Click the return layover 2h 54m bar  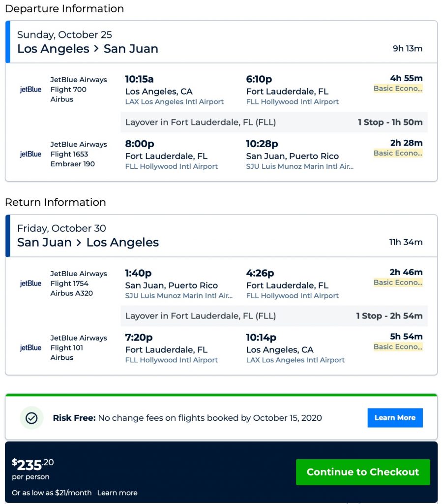[x=274, y=316]
